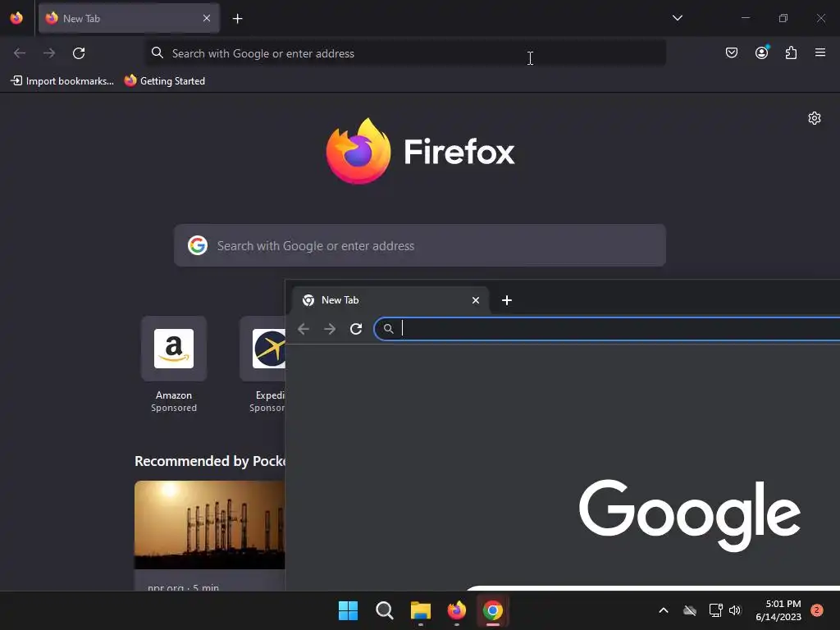Viewport: 840px width, 630px height.
Task: Open Firefox application hamburger menu
Action: (820, 52)
